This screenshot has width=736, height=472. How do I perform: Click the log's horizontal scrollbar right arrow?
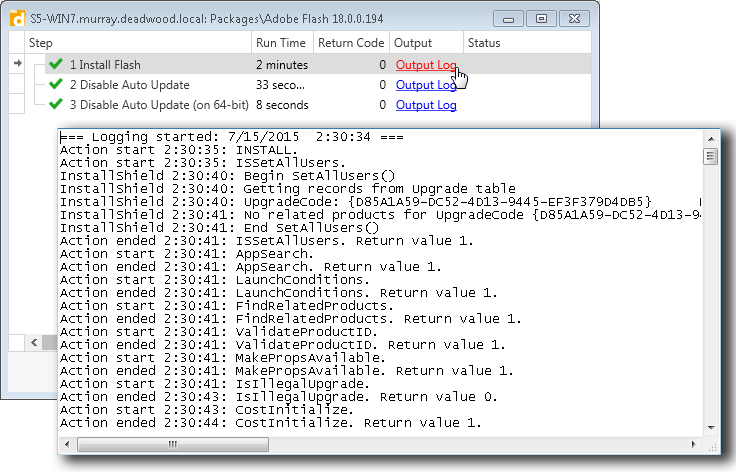tap(694, 445)
